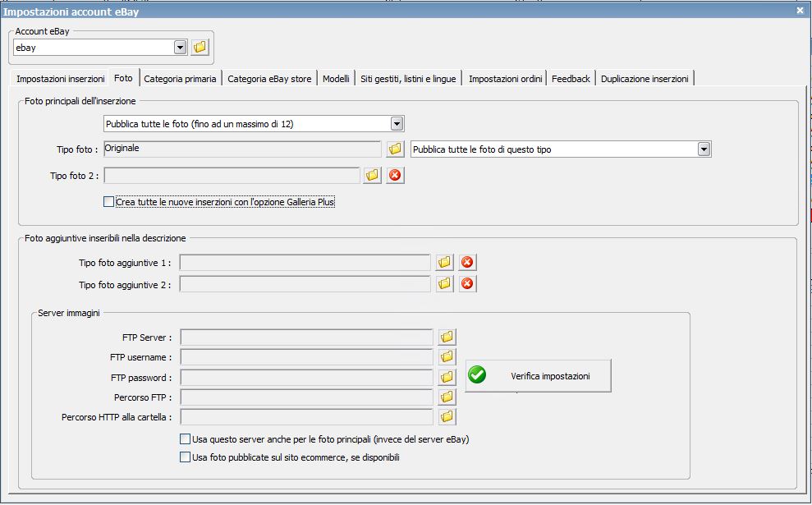The width and height of the screenshot is (812, 505).
Task: Click folder icon beside FTP password field
Action: click(x=447, y=377)
